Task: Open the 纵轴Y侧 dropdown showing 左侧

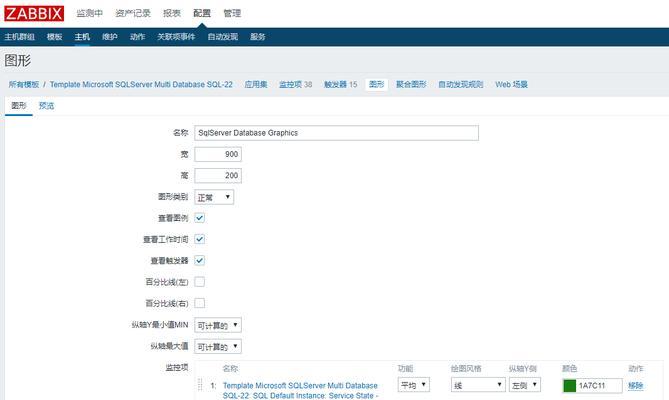Action: (525, 385)
